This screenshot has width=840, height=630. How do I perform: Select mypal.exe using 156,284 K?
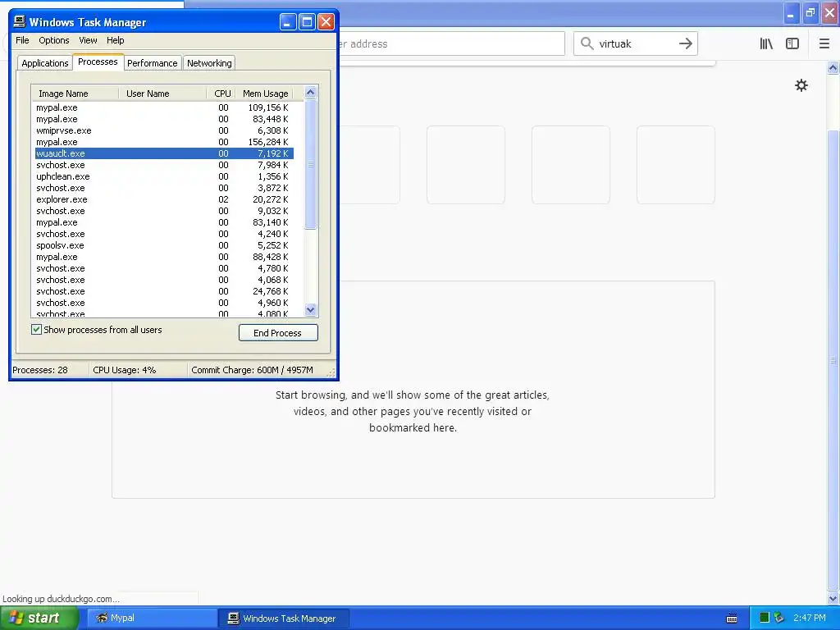click(x=164, y=143)
